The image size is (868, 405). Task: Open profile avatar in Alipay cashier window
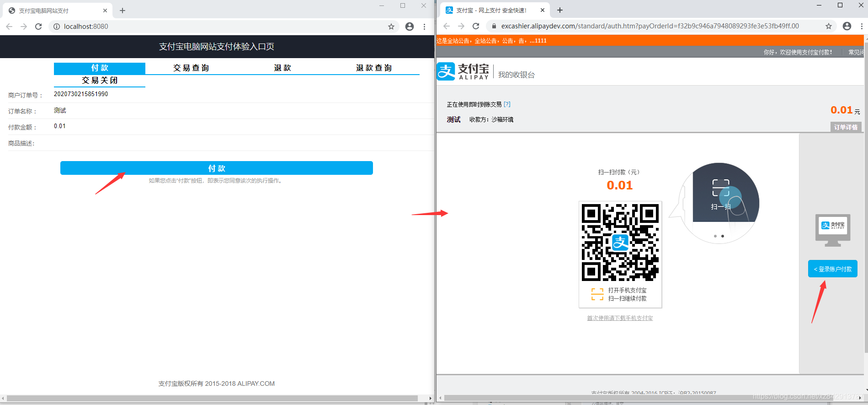tap(847, 26)
